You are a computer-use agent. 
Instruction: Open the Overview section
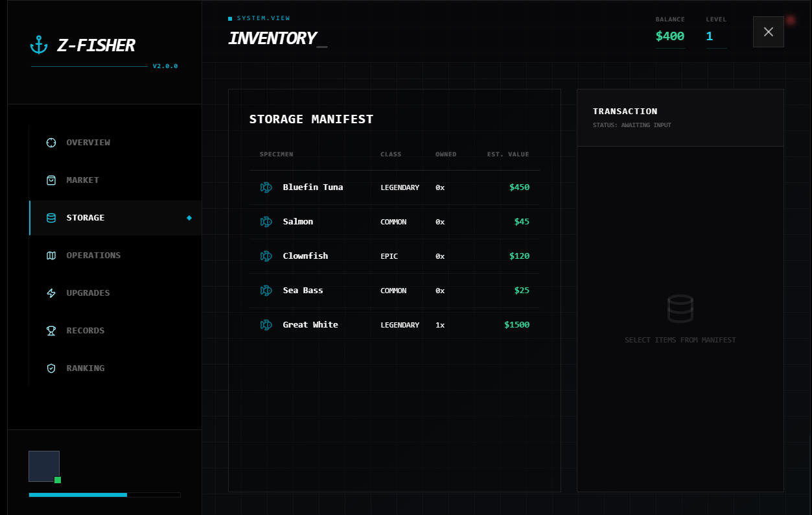click(115, 143)
